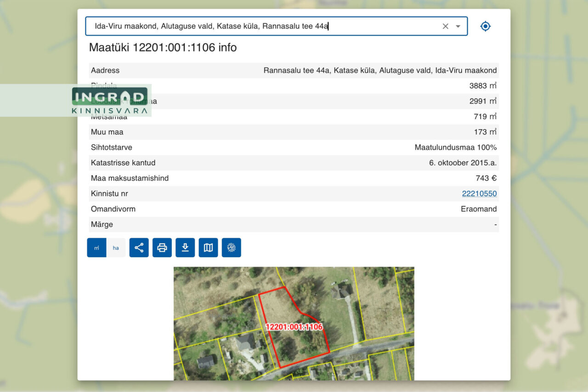Print the parcel info
This screenshot has width=588, height=392.
pyautogui.click(x=162, y=248)
